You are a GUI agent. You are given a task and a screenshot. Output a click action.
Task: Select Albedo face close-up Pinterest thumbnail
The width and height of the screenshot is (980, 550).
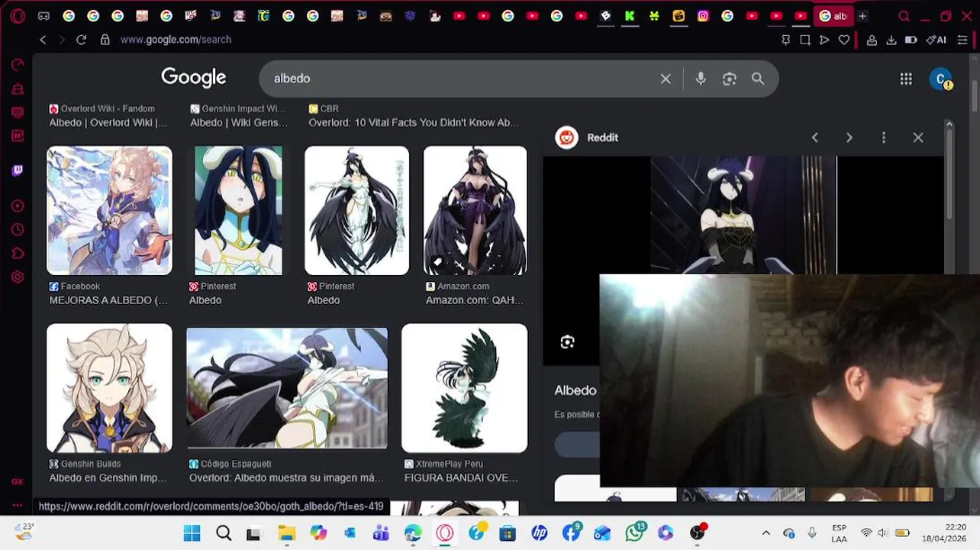(238, 210)
